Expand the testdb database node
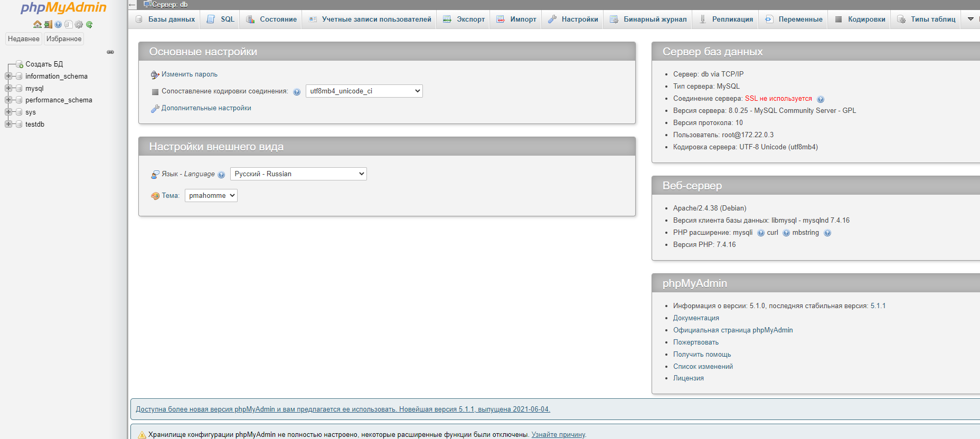 coord(8,124)
